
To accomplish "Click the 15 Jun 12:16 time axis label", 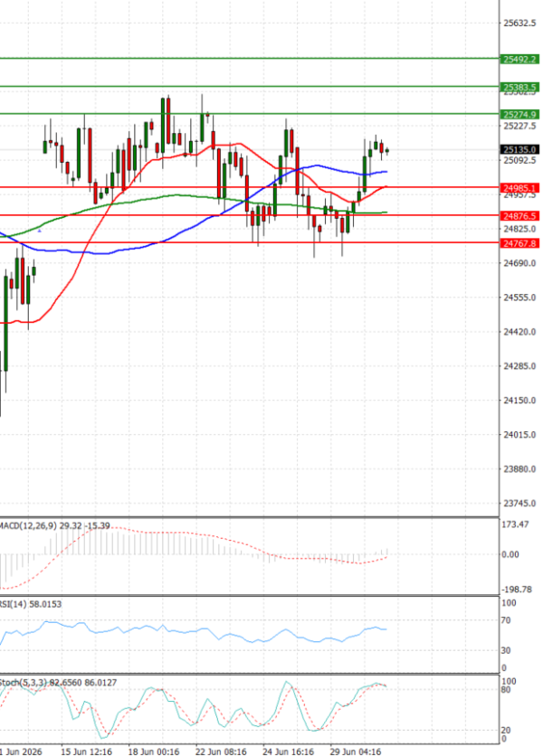I will click(x=86, y=751).
